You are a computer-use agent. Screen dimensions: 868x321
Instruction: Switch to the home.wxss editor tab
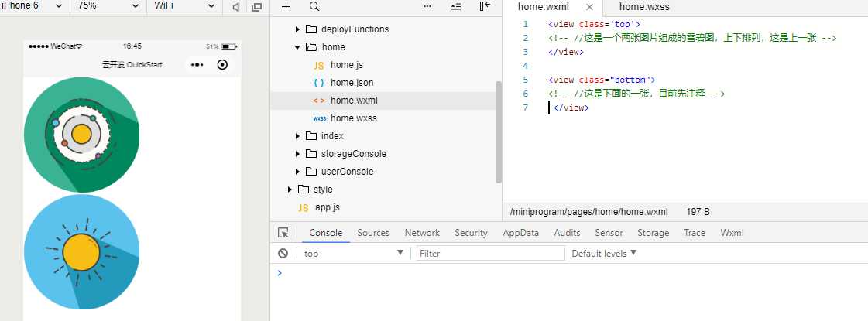pyautogui.click(x=644, y=6)
